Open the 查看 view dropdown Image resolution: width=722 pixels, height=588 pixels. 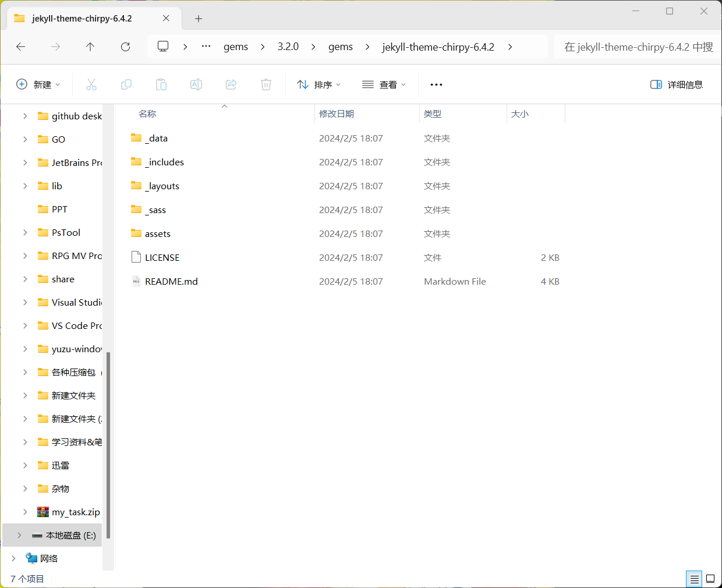384,84
